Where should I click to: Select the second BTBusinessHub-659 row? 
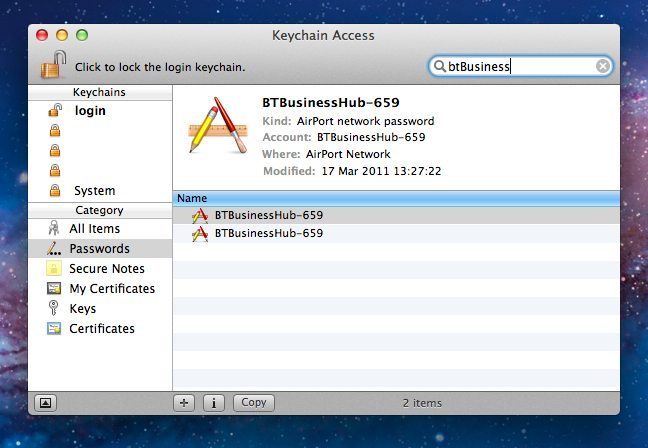396,233
